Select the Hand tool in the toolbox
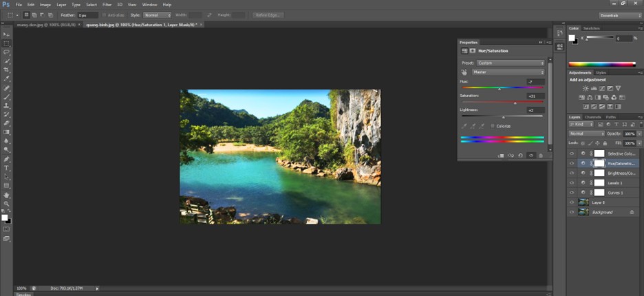The height and width of the screenshot is (296, 644). click(6, 195)
